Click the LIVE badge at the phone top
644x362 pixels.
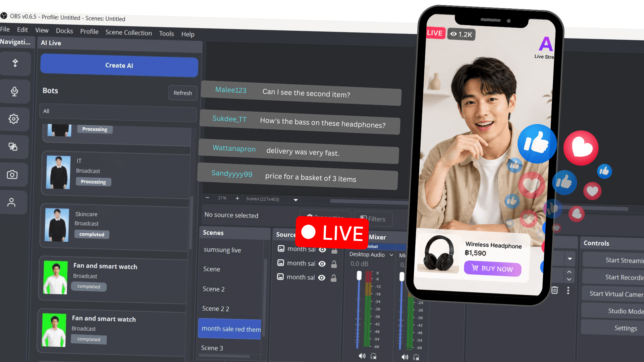click(x=435, y=33)
